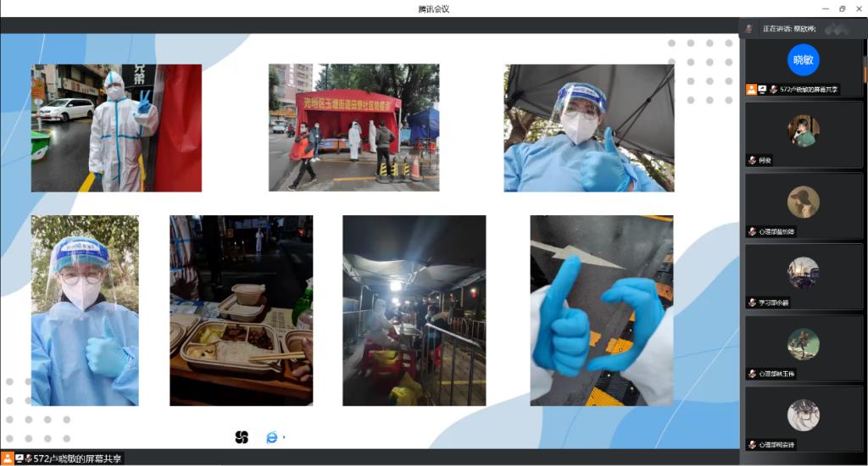Click the orange host badge under 晓敏 avatar

pos(751,89)
